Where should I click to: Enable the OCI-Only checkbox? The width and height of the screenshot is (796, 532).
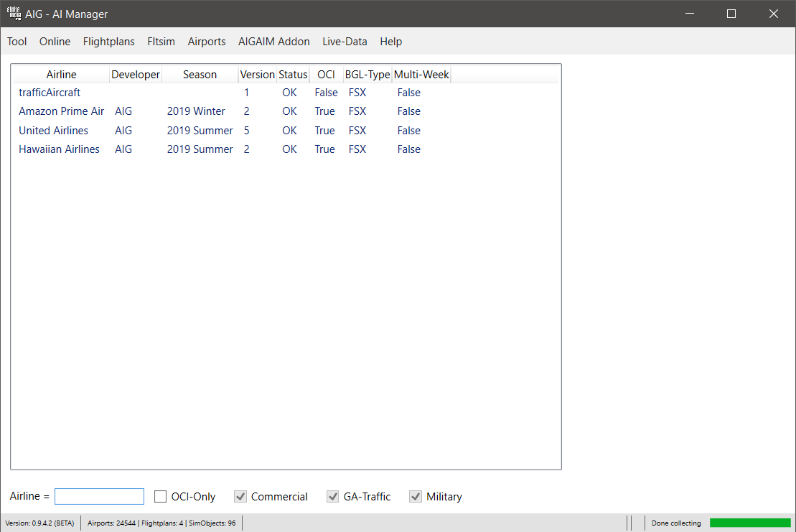pyautogui.click(x=160, y=497)
